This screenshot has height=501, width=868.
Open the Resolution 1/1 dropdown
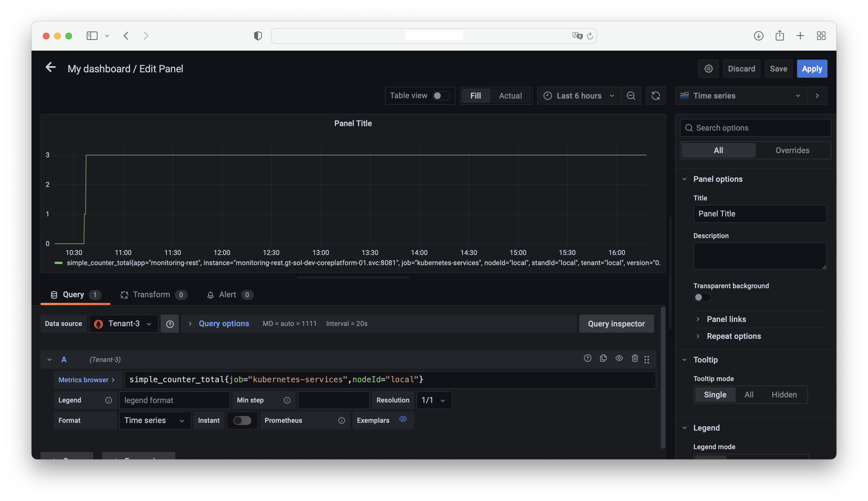pos(434,400)
